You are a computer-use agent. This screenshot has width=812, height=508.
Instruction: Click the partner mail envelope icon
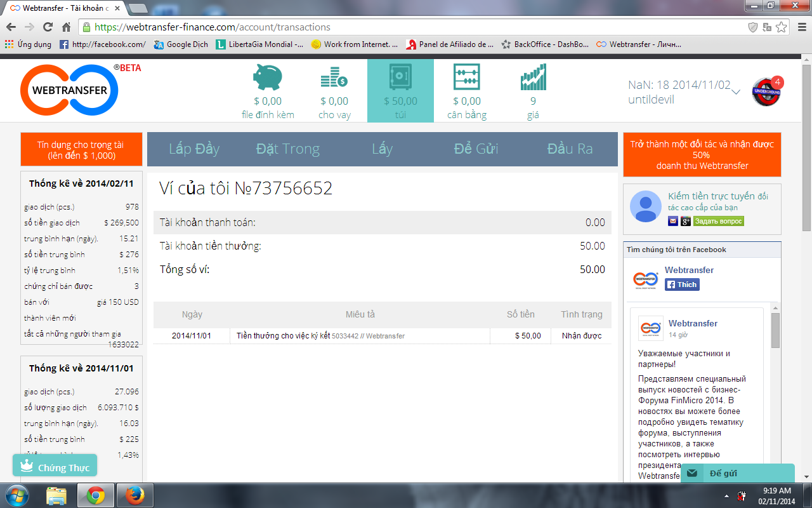[x=673, y=221]
